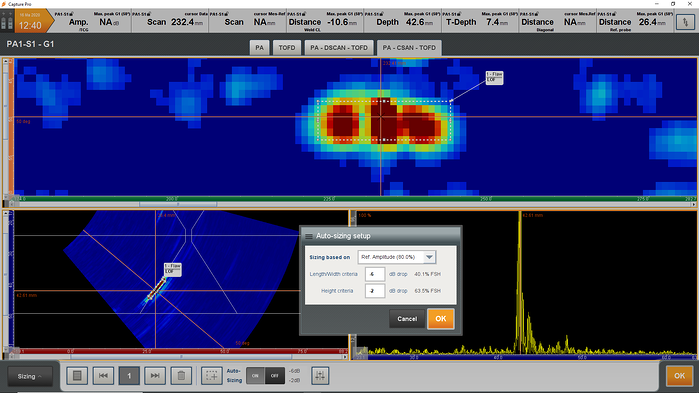The height and width of the screenshot is (393, 699).
Task: Click the sector scan horizontal scrollbar
Action: [181, 356]
